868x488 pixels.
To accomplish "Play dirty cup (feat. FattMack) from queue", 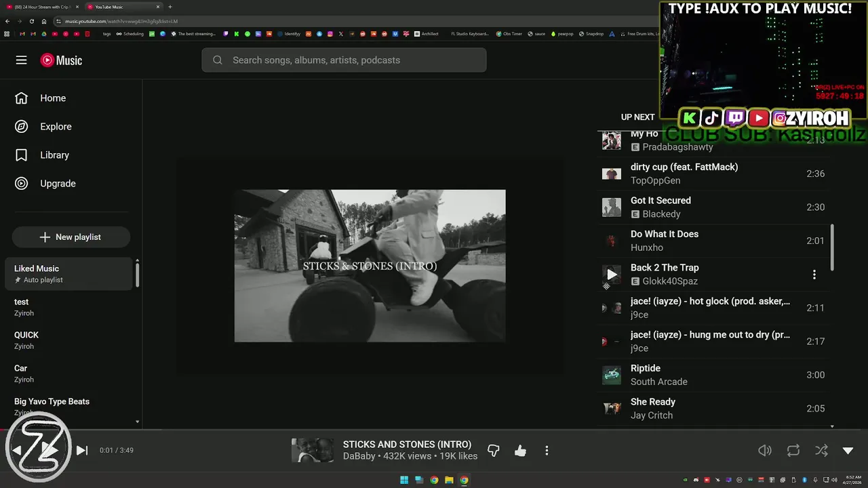I will [714, 174].
